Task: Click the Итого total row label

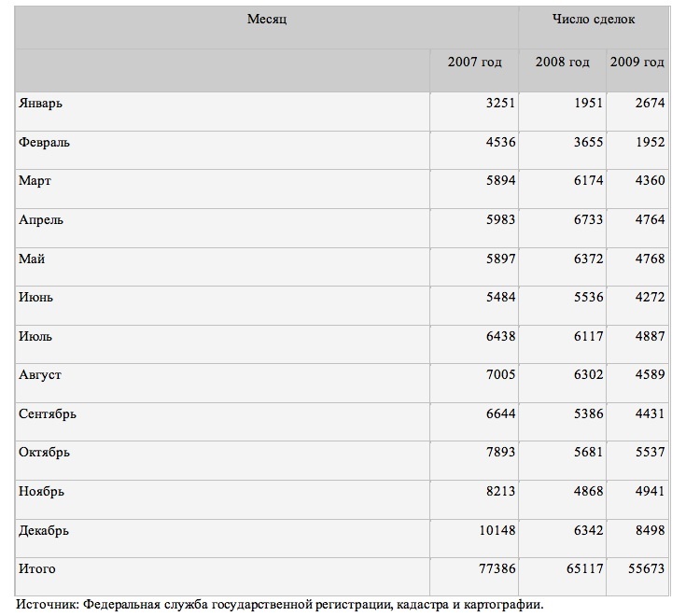Action: point(36,568)
